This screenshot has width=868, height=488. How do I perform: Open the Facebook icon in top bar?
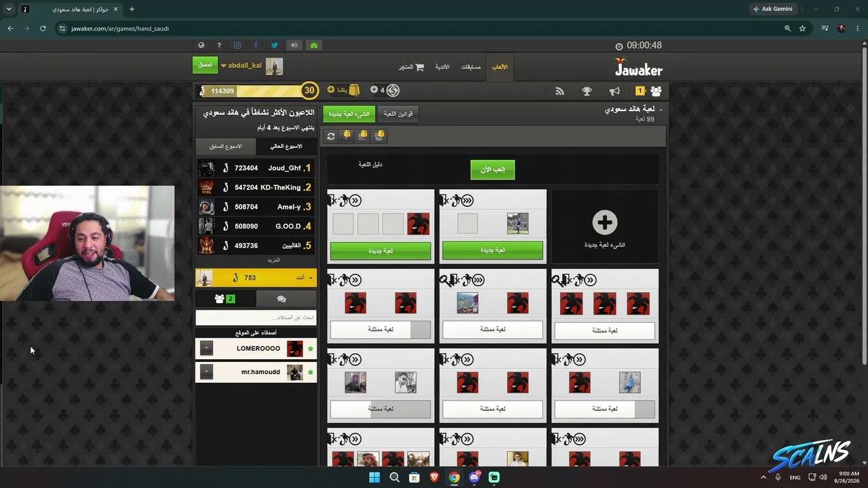pos(256,45)
